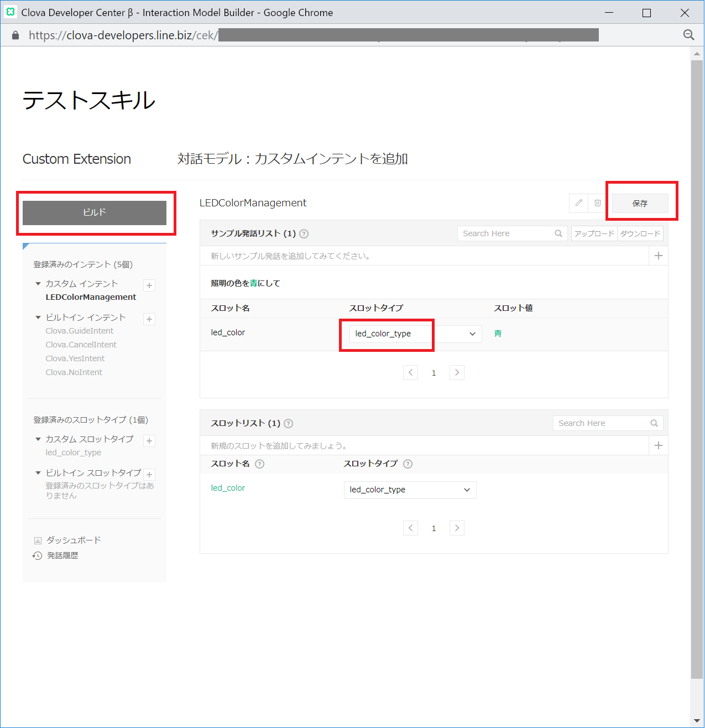Select Clova.GuideIntent in the intent list

(x=80, y=331)
